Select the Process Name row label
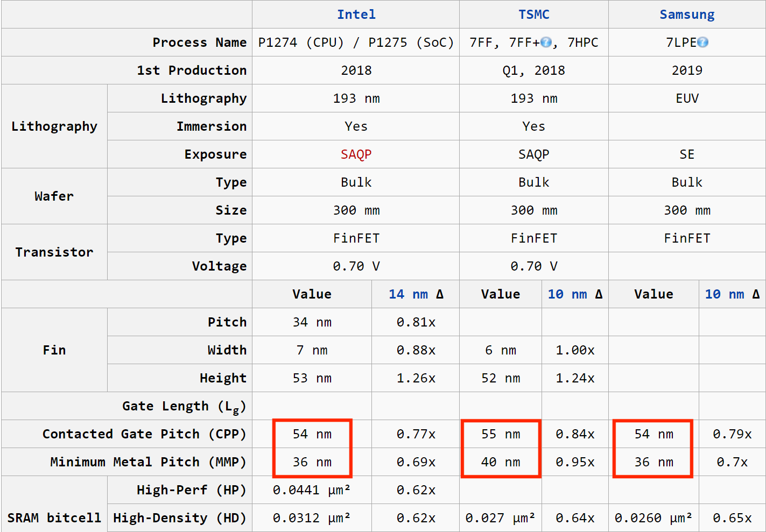Image resolution: width=766 pixels, height=532 pixels. pos(200,42)
